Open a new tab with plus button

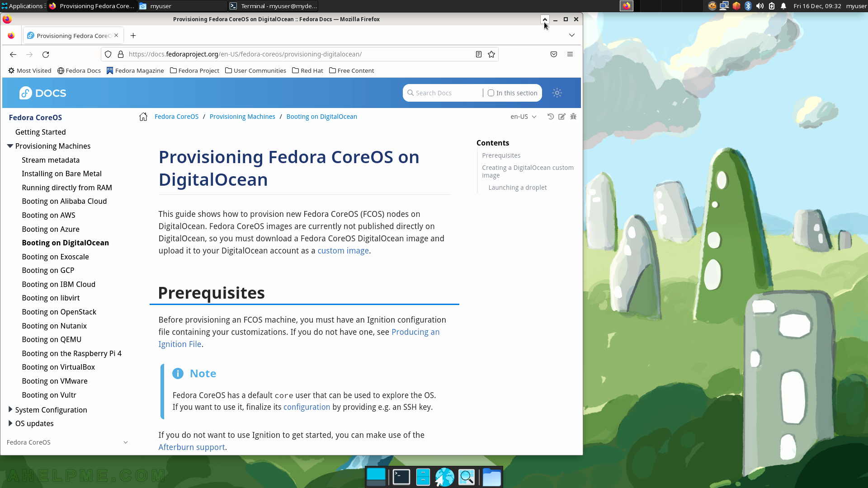133,36
